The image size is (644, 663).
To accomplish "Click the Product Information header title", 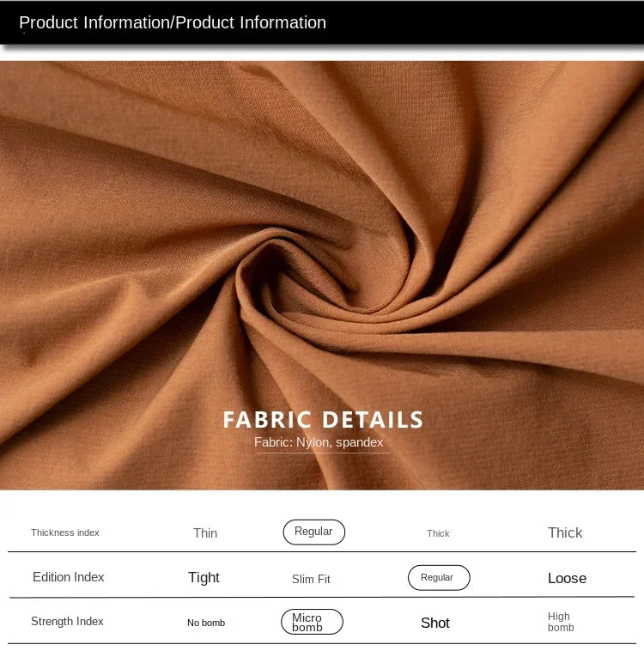I will click(x=173, y=23).
